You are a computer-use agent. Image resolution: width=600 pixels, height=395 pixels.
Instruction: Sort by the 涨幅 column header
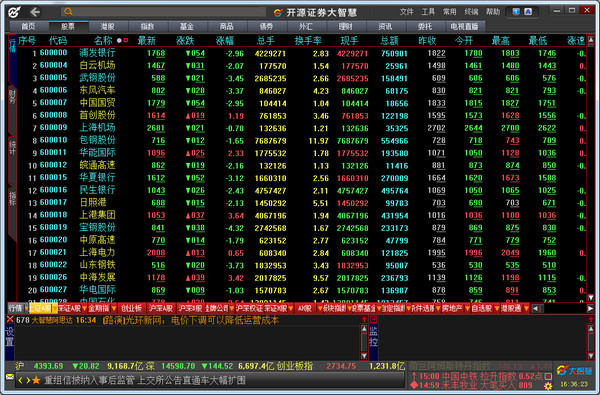[225, 40]
